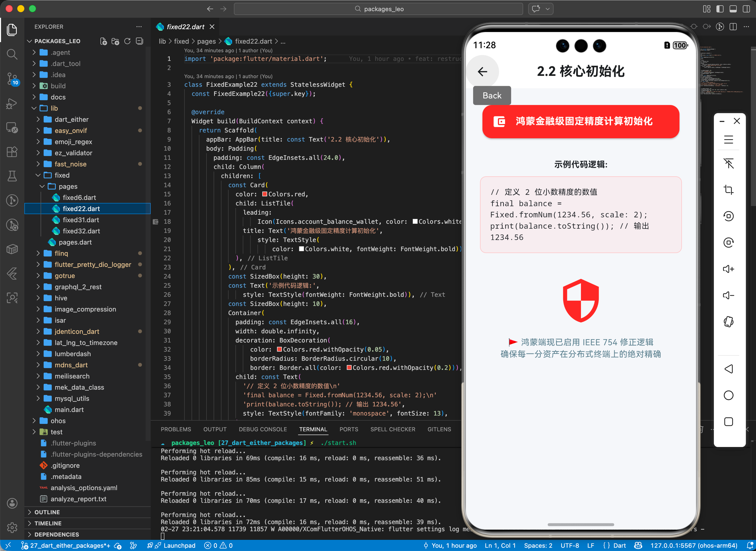Switch to the PROBLEMS panel tab

click(x=176, y=429)
